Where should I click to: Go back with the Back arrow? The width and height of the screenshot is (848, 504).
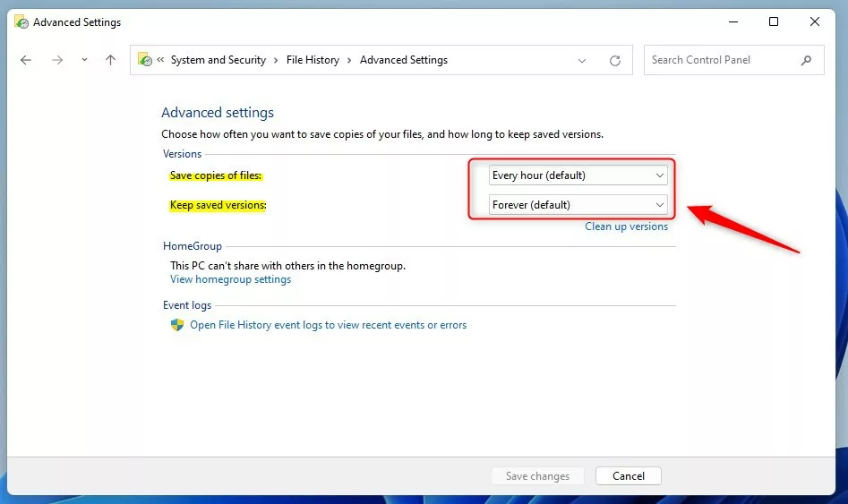(25, 60)
